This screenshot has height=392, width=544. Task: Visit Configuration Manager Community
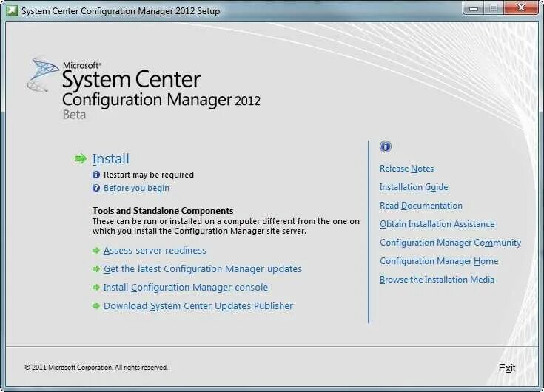[x=450, y=243]
